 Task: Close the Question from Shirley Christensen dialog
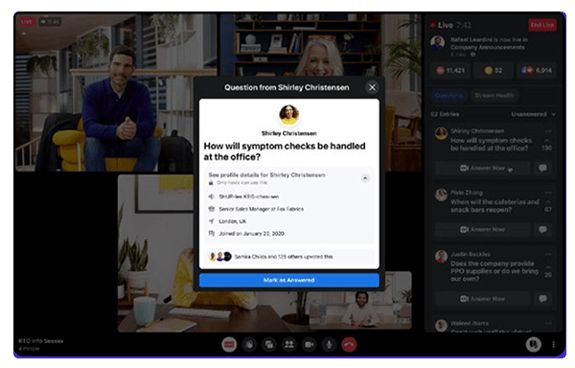pos(372,87)
